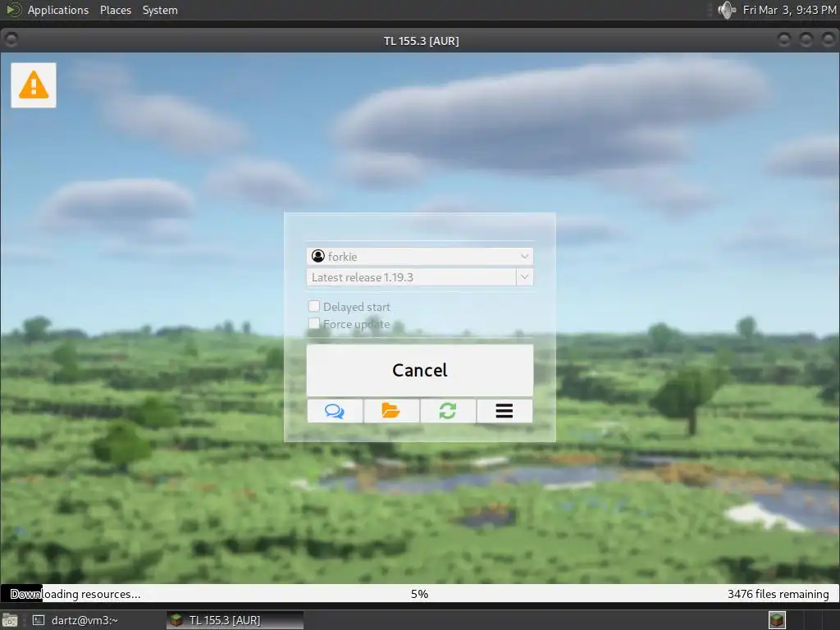
Task: Click the show desktop icon in taskbar
Action: click(10, 620)
